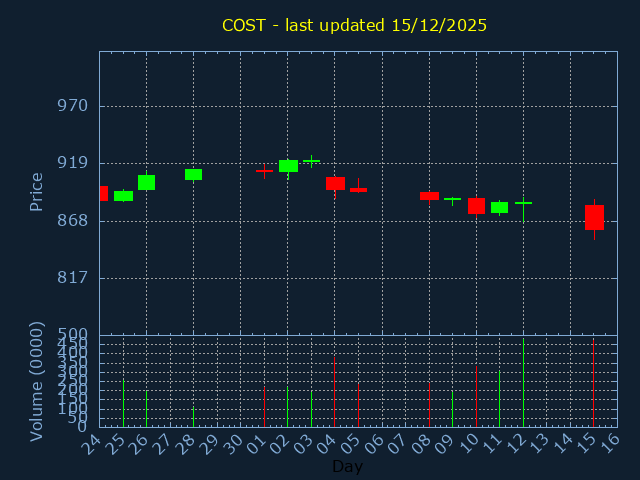This screenshot has height=480, width=640.
Task: Select the green candlestick on day 11
Action: (499, 207)
